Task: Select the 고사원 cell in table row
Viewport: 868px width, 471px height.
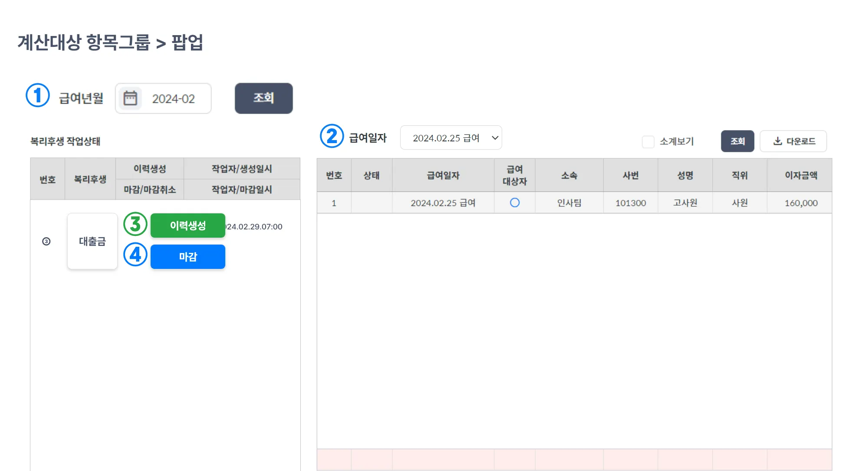Action: point(685,203)
